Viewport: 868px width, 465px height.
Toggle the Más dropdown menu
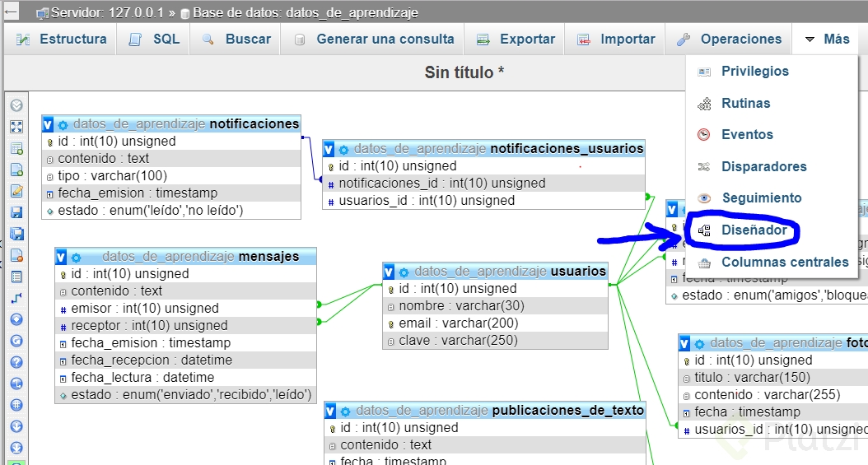(827, 40)
